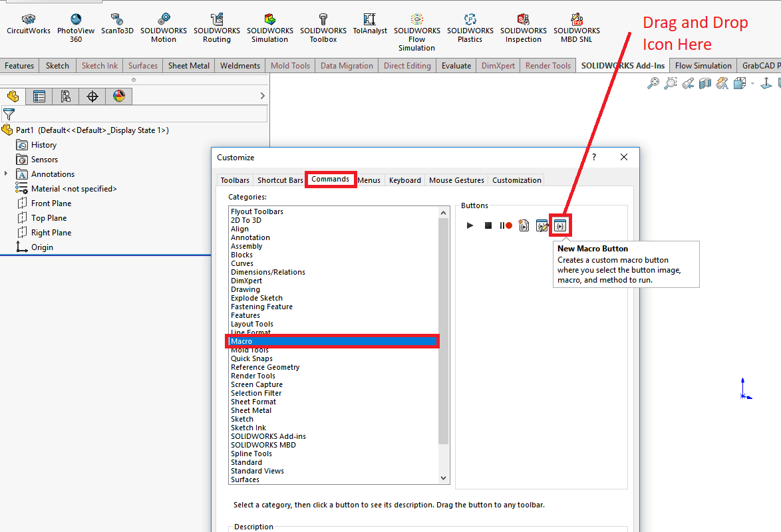The image size is (781, 532).
Task: Switch to the Features ribbon tab
Action: (x=19, y=66)
